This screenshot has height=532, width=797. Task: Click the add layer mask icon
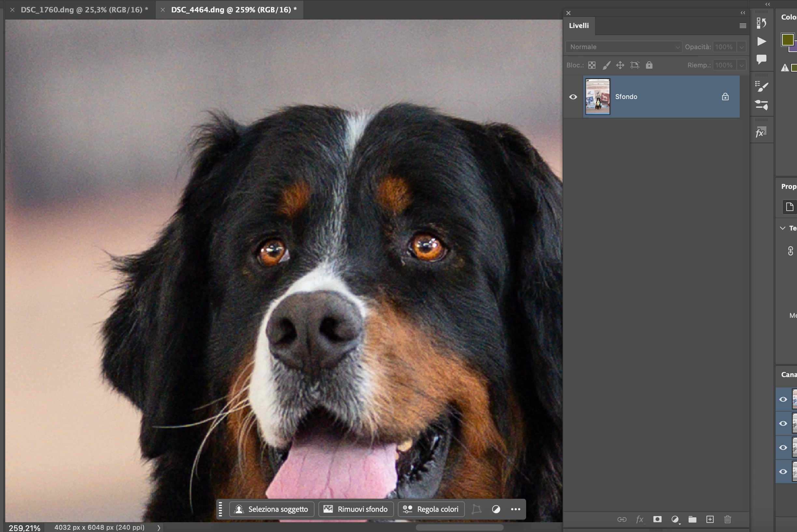[x=657, y=519]
